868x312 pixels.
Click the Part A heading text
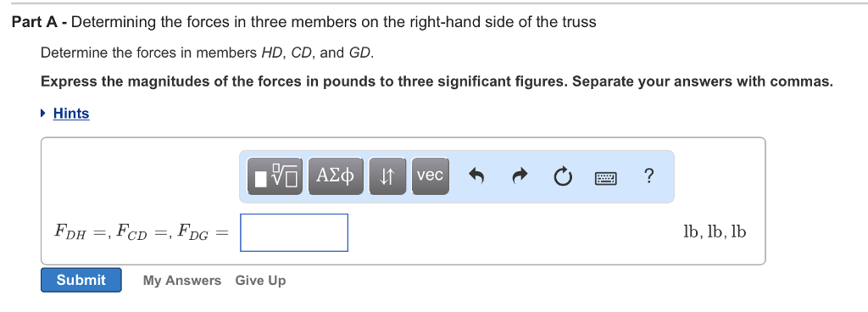(x=304, y=22)
